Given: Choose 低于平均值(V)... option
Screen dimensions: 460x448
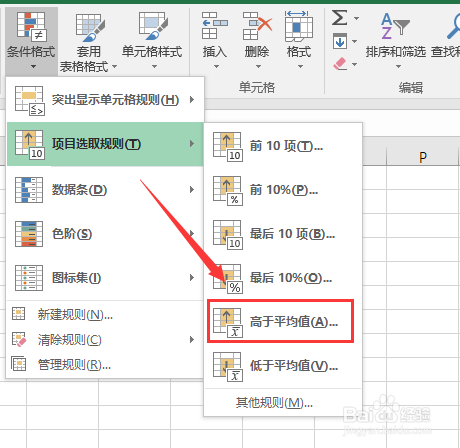Looking at the screenshot, I should 283,366.
